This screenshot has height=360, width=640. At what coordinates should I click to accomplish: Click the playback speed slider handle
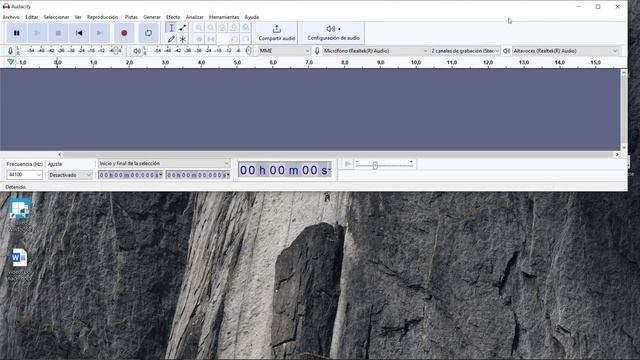pyautogui.click(x=375, y=165)
